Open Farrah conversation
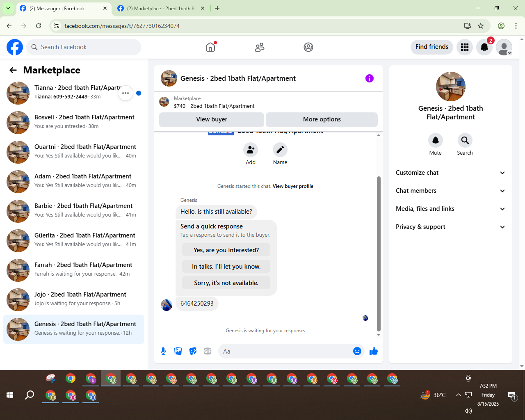525x420 pixels. coord(74,270)
